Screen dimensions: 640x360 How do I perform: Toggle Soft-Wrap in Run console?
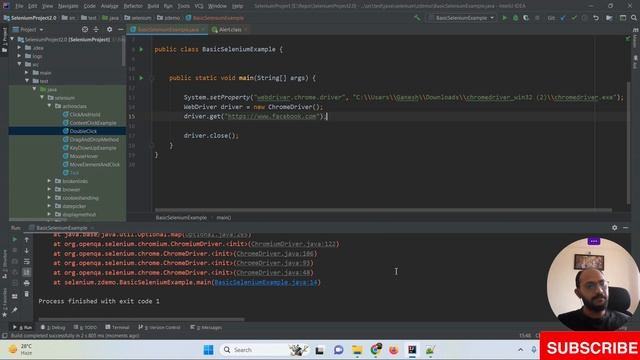tap(27, 261)
